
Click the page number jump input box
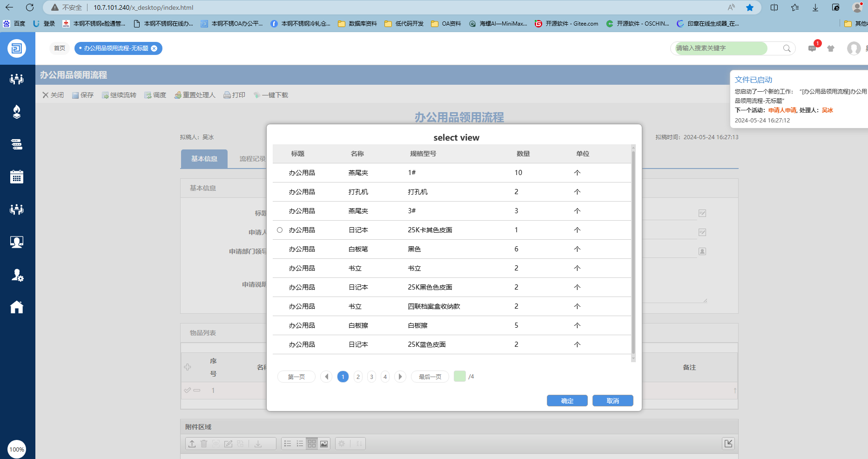pyautogui.click(x=459, y=377)
